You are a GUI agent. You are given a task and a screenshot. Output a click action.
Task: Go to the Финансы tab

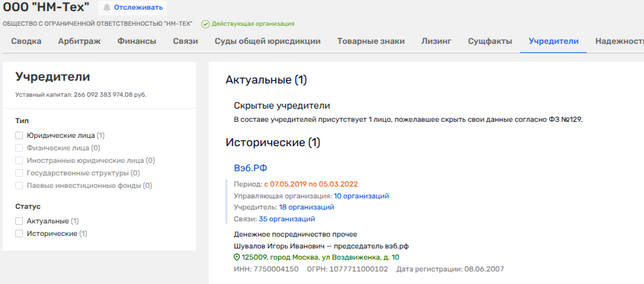click(x=136, y=42)
